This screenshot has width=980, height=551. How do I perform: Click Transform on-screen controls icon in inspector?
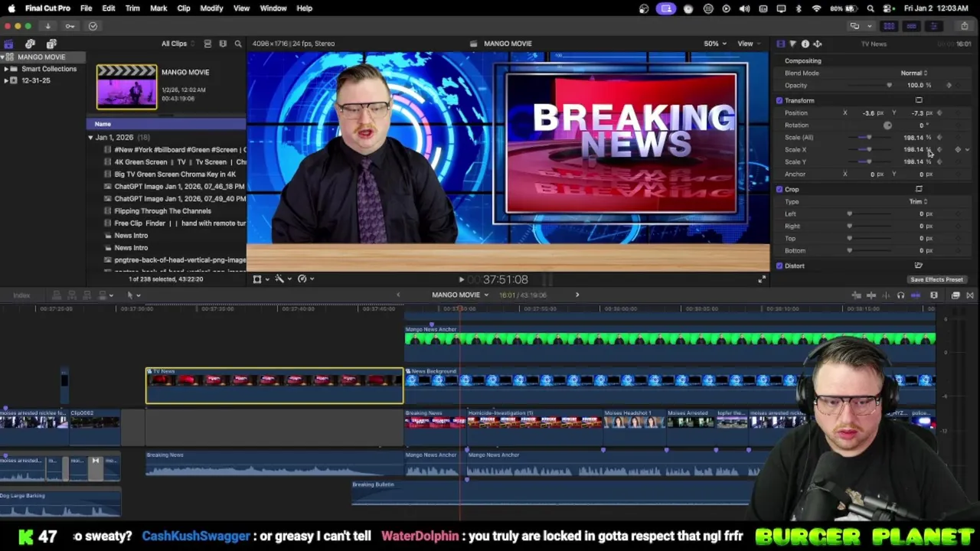click(x=919, y=100)
